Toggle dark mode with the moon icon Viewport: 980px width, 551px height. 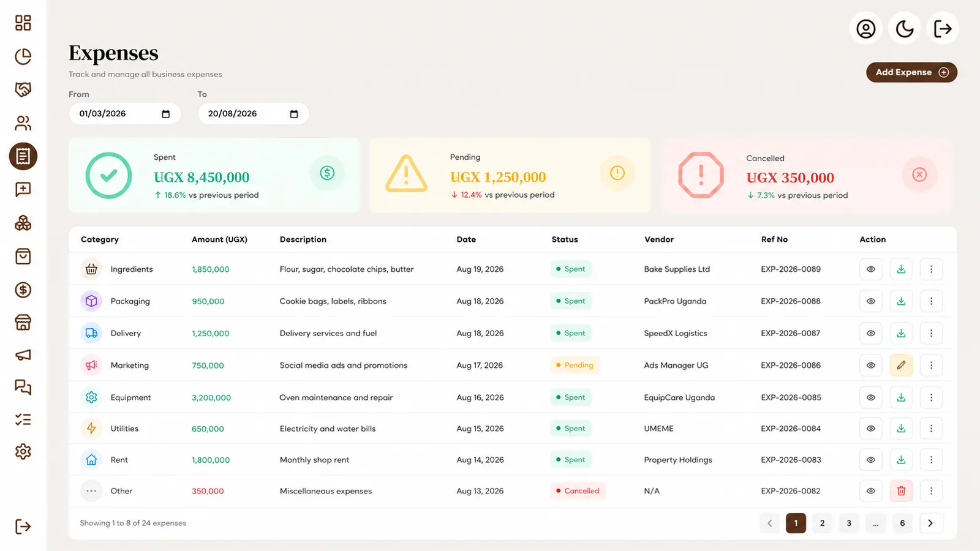point(905,28)
